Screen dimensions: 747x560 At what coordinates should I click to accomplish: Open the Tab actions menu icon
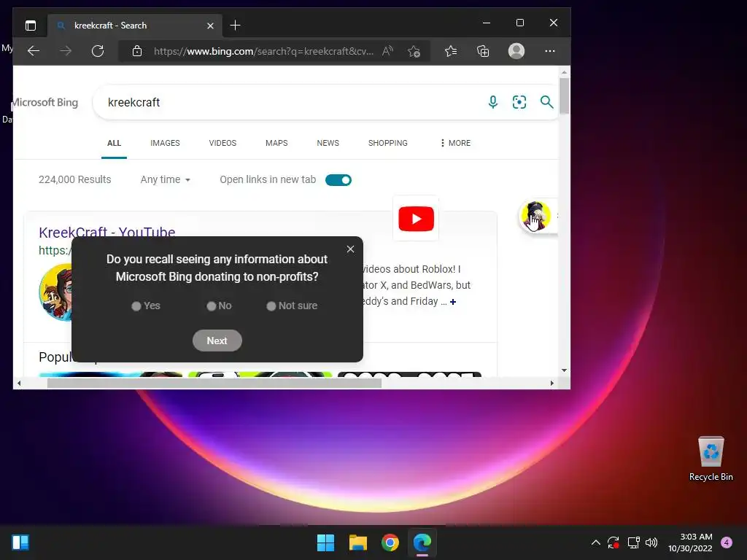click(x=31, y=26)
